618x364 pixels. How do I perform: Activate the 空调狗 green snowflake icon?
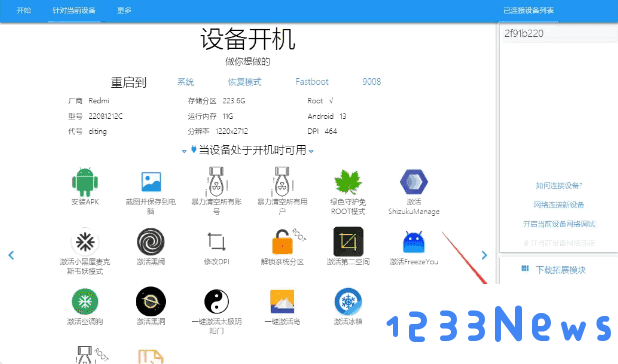[85, 302]
